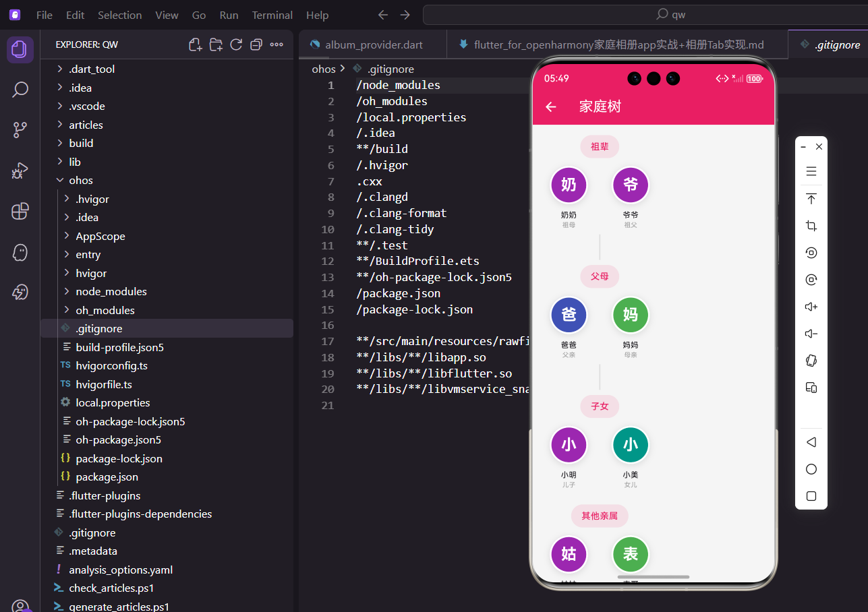Create a new folder in the Explorer
The width and height of the screenshot is (868, 612).
click(x=216, y=44)
